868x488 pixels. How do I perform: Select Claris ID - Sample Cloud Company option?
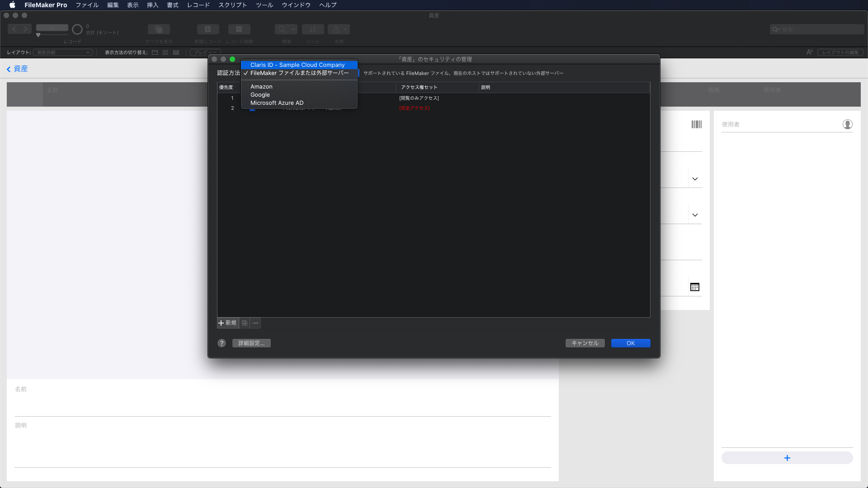[297, 65]
